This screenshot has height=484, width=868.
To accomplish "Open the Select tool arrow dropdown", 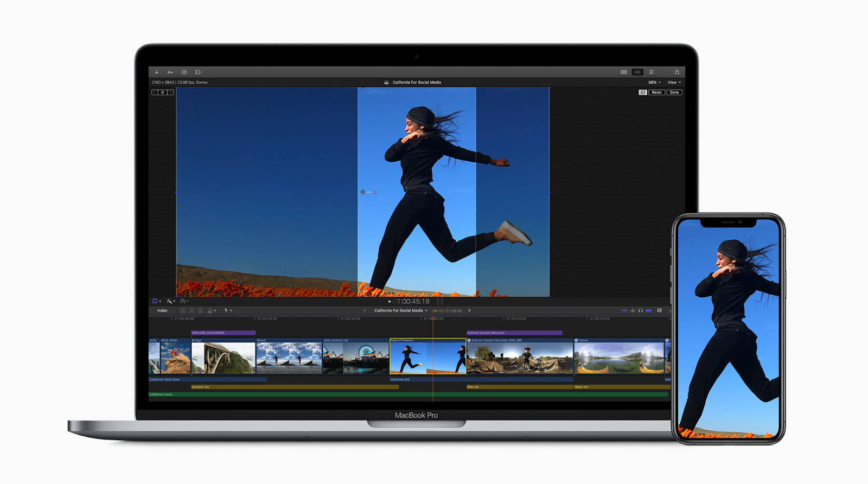I will 228,311.
